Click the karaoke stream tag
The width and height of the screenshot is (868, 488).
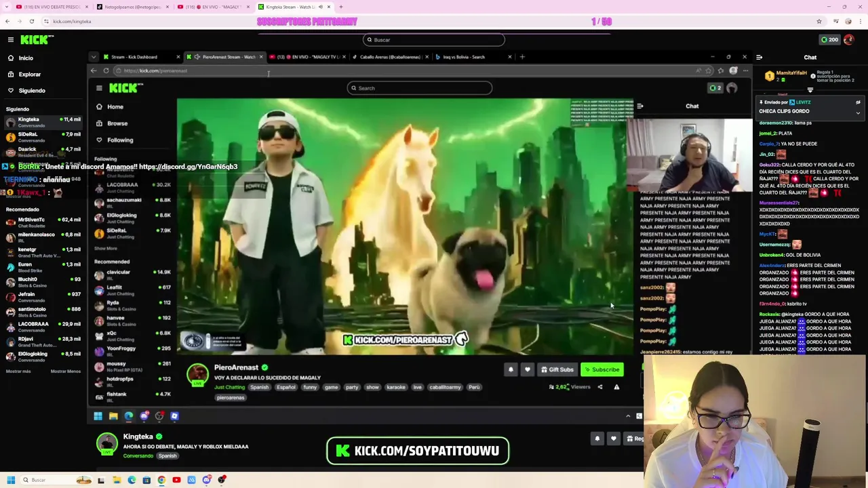395,387
